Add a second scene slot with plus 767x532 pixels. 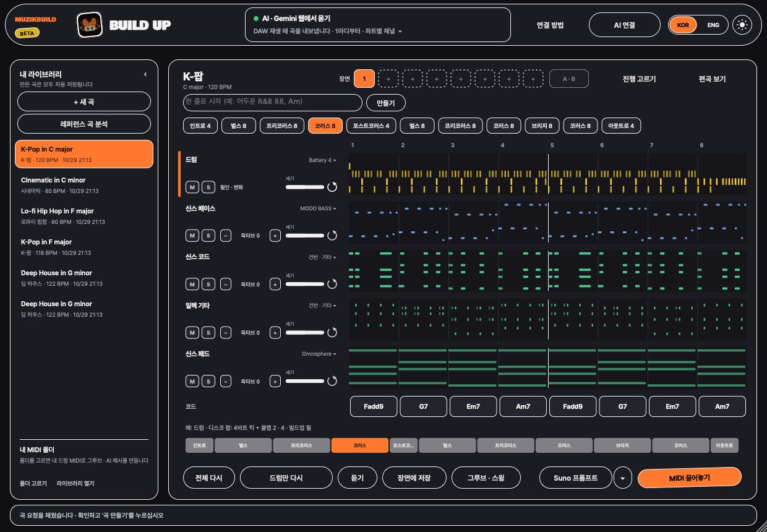pos(388,79)
